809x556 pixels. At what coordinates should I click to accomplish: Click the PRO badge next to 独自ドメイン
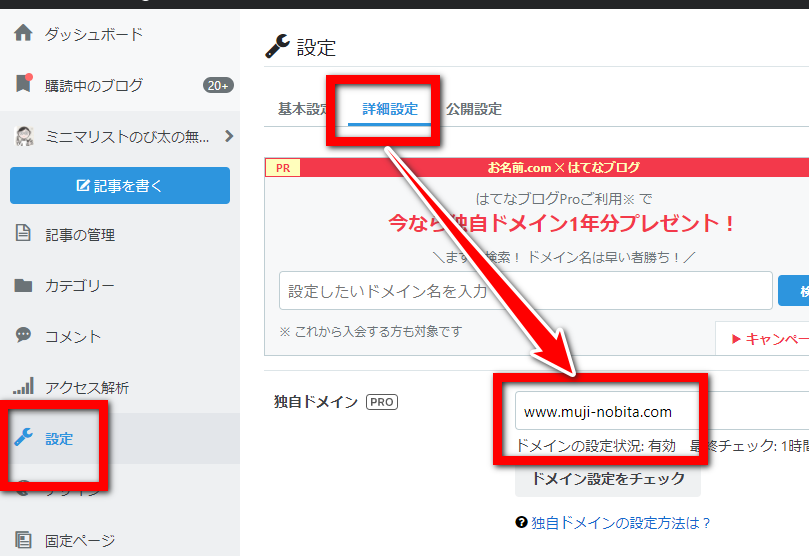(x=382, y=402)
